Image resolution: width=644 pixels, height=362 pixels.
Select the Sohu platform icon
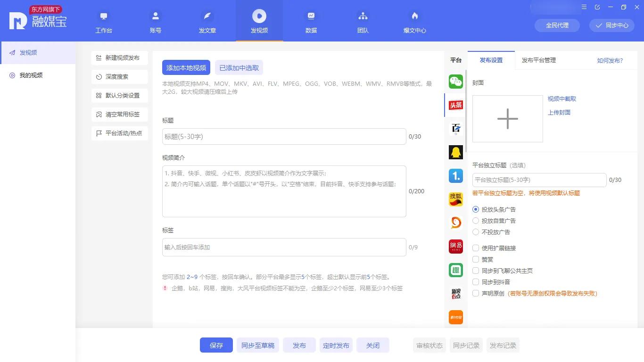[x=455, y=199]
